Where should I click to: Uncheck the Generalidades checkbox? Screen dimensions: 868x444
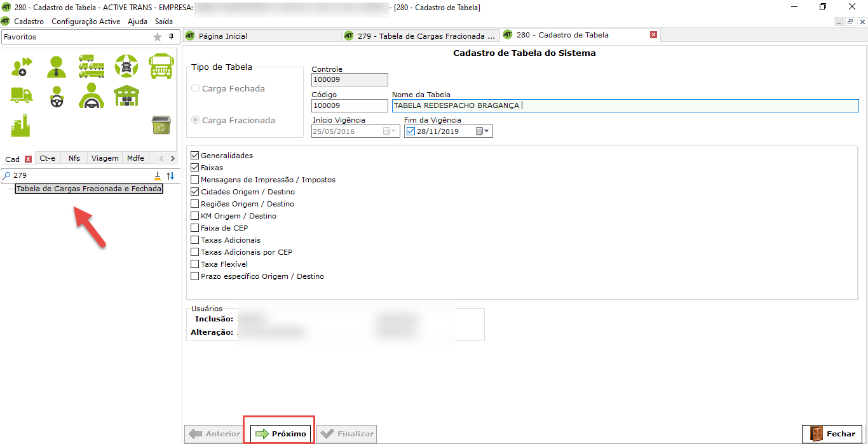[195, 156]
